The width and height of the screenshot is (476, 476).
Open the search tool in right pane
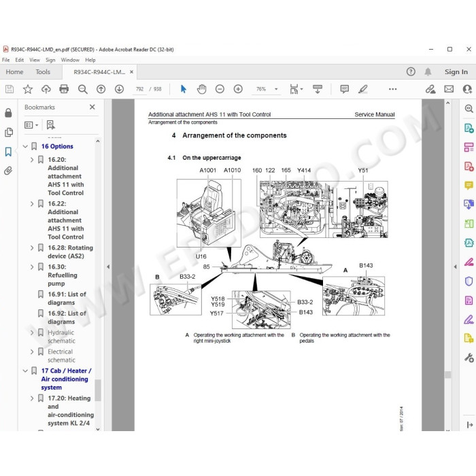469,108
